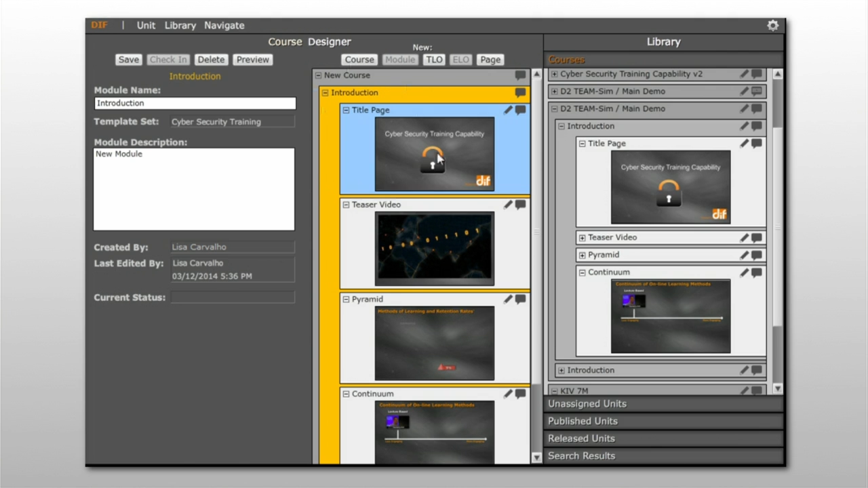The height and width of the screenshot is (488, 868).
Task: Create a new TLO
Action: (x=434, y=60)
